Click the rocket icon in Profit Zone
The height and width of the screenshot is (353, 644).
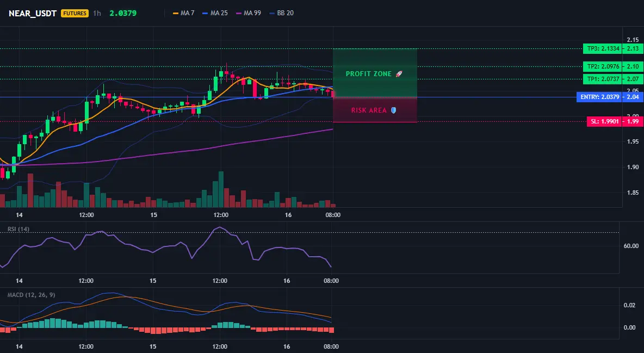399,74
